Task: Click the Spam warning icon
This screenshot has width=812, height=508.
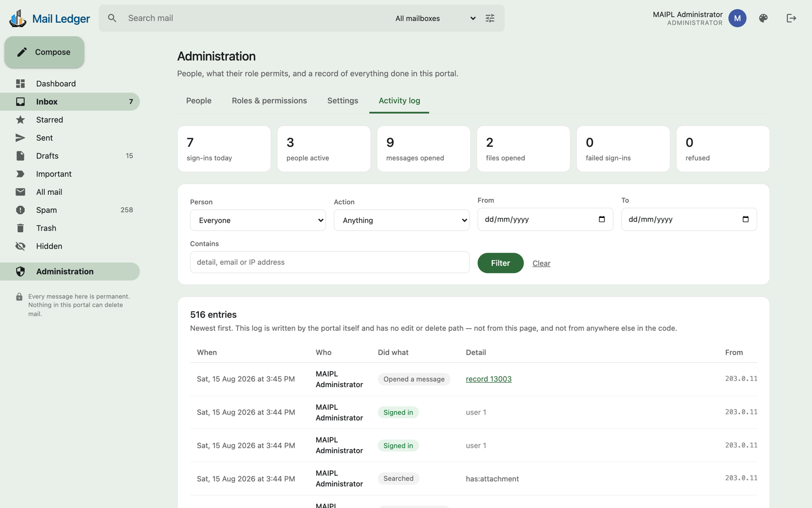Action: (x=20, y=210)
